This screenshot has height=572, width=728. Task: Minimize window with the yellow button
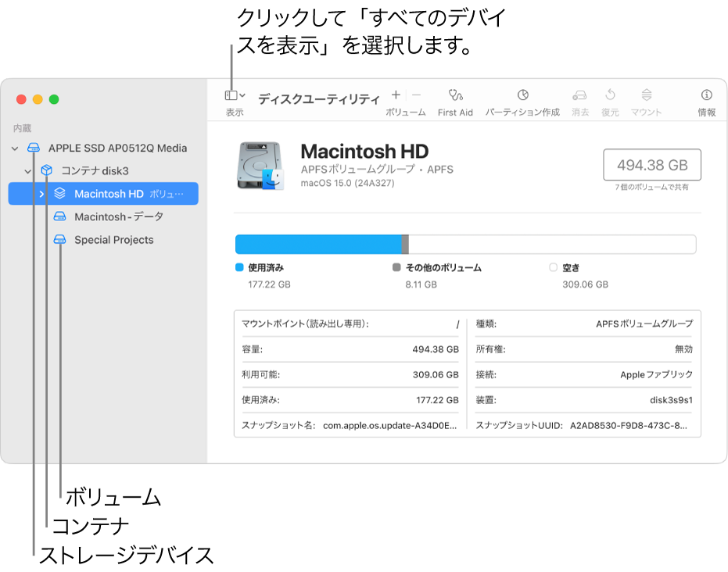point(38,99)
